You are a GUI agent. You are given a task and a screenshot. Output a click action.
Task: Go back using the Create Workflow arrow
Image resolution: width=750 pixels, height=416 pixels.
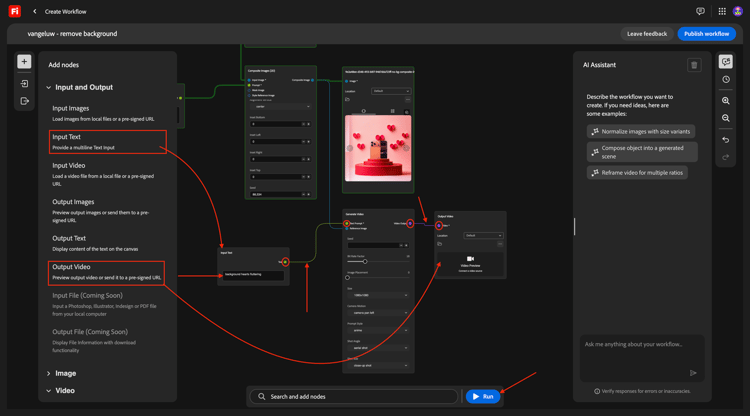34,11
